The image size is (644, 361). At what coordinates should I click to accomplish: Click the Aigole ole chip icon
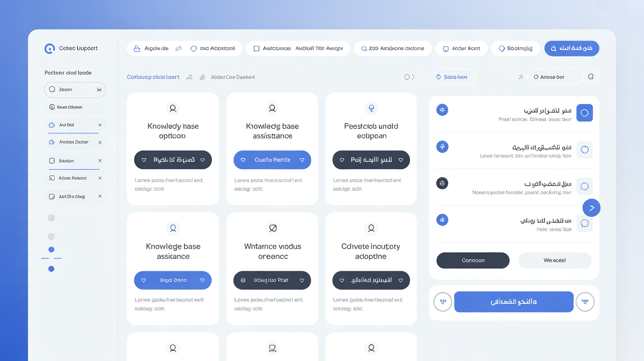point(137,49)
